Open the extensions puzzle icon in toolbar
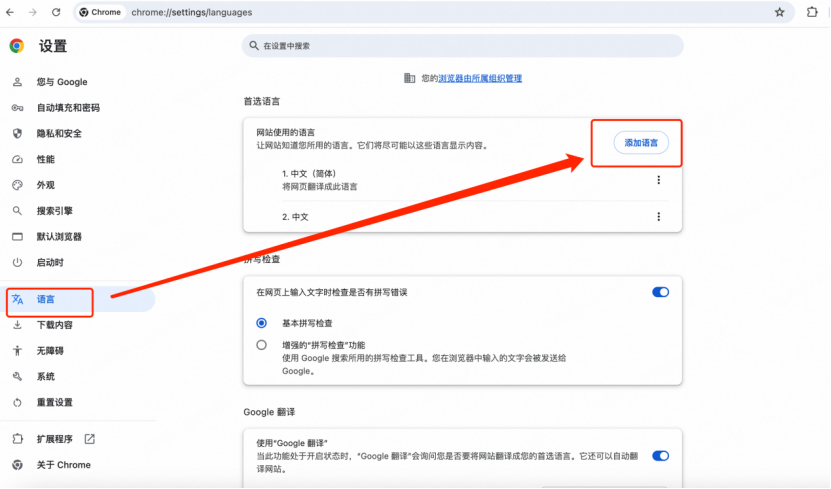The height and width of the screenshot is (489, 831). 812,12
